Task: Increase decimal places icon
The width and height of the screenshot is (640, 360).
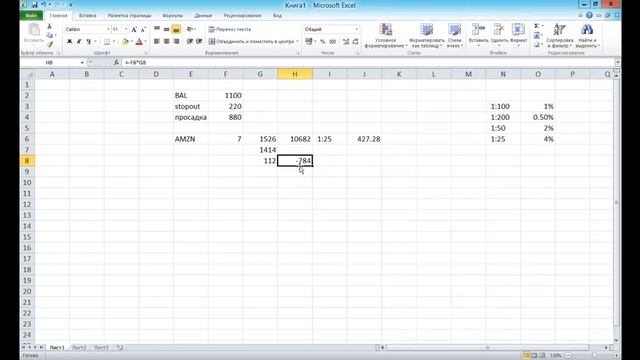Action: [x=346, y=42]
